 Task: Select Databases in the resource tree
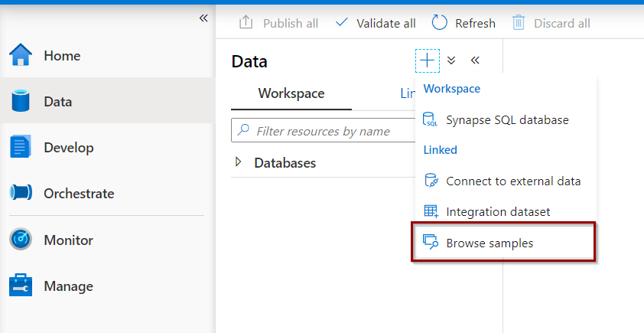point(285,163)
